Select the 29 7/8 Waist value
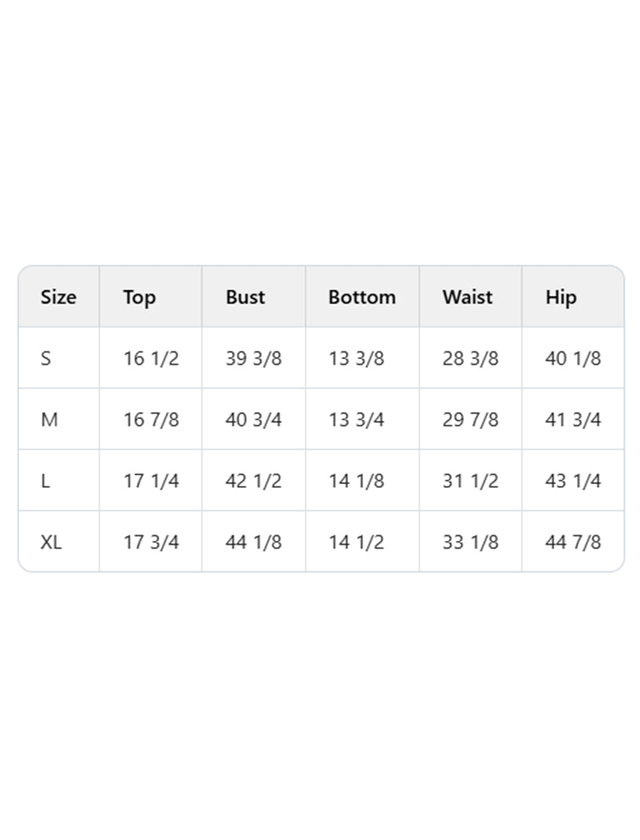 [x=470, y=419]
